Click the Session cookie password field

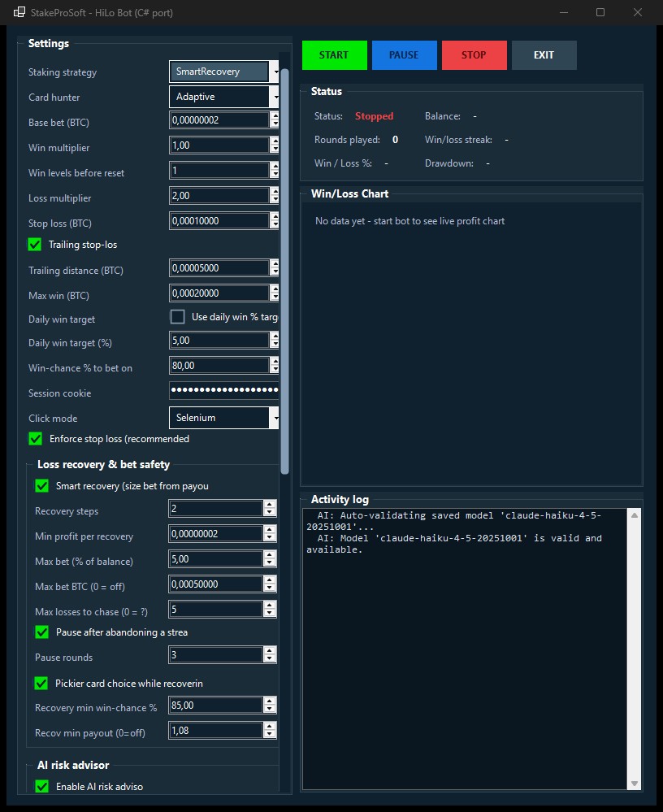[x=224, y=390]
